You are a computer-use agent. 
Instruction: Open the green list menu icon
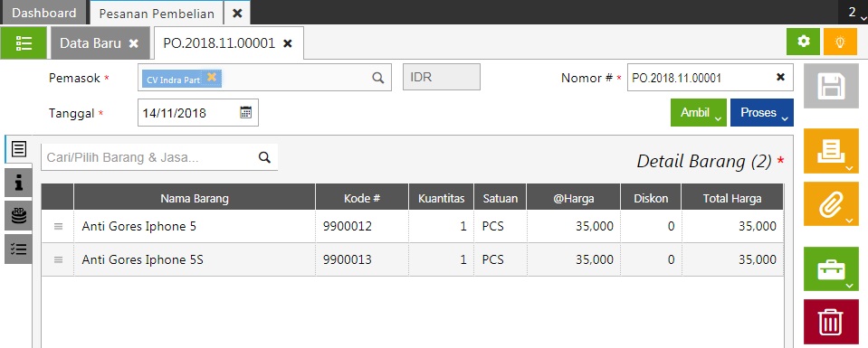click(24, 42)
